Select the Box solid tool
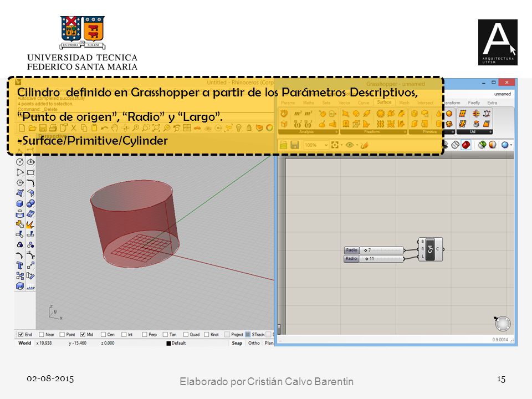This screenshot has height=399, width=532. pos(20,203)
